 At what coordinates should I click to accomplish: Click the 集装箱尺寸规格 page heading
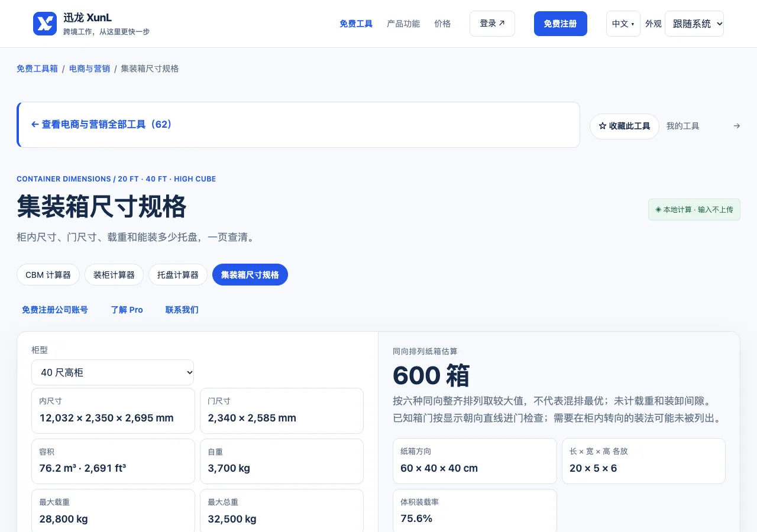pyautogui.click(x=102, y=207)
